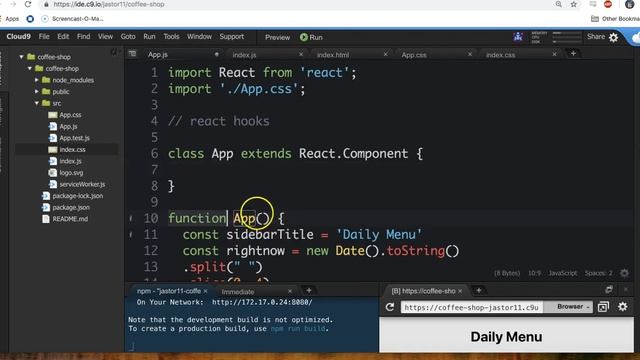Open the Window menu
The width and height of the screenshot is (640, 360).
pos(199,36)
